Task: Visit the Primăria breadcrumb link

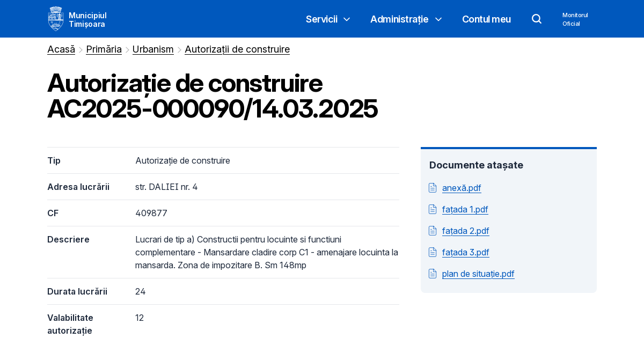Action: [x=104, y=49]
